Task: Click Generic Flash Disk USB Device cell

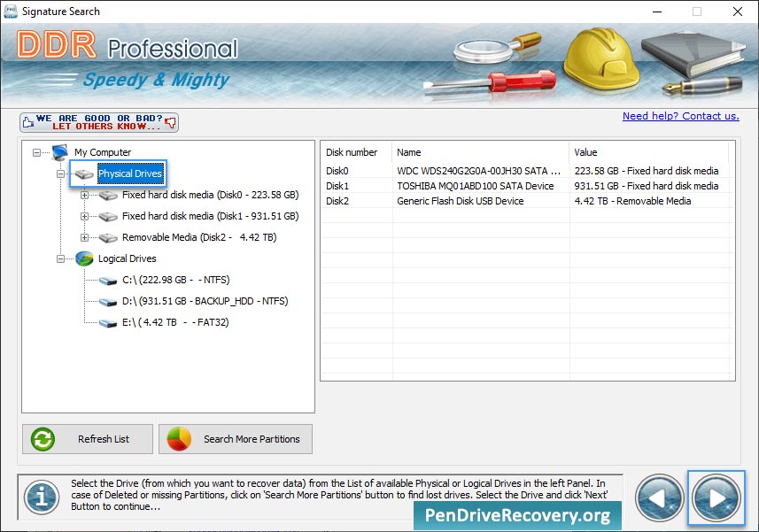Action: tap(461, 201)
